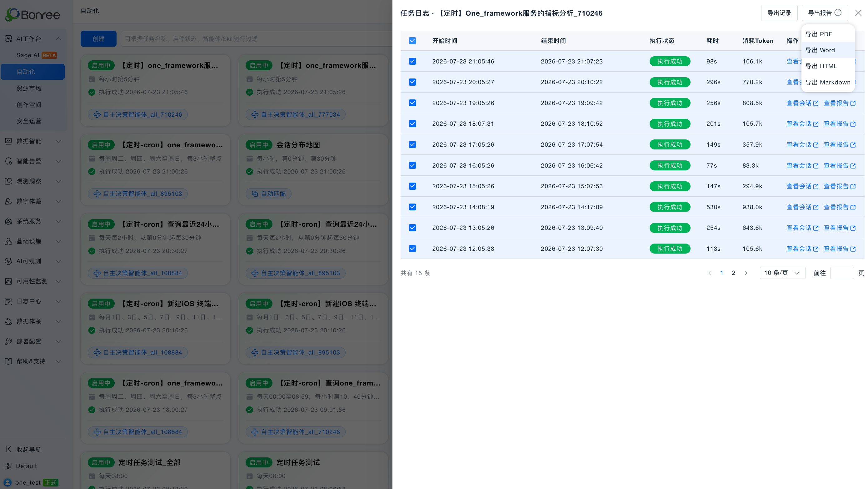Choose 导出 PDF from the menu

coord(828,34)
